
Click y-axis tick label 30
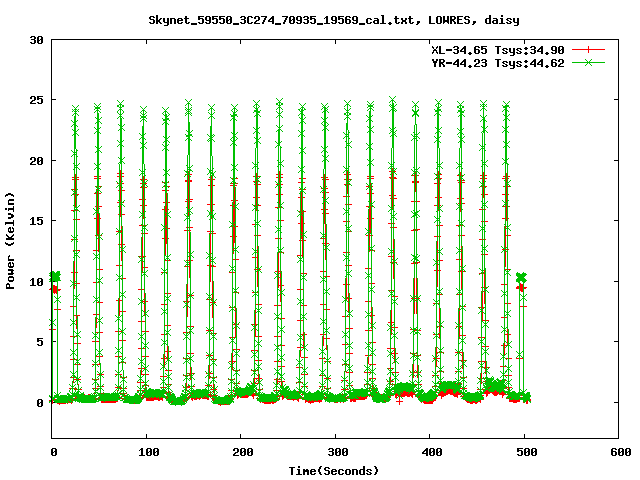[x=36, y=40]
